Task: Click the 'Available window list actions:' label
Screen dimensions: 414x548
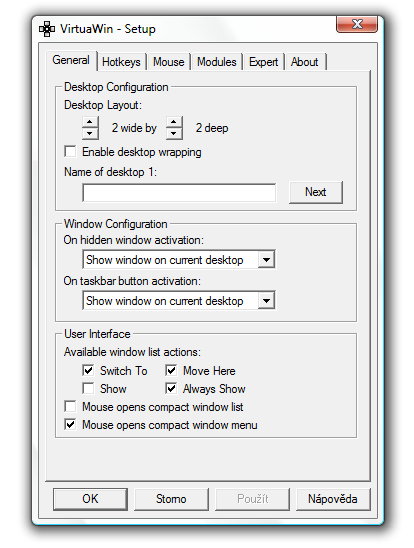Action: 132,352
